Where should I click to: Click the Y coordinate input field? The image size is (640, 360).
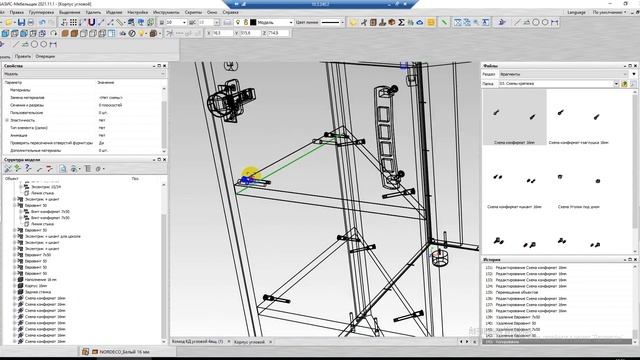pyautogui.click(x=250, y=33)
